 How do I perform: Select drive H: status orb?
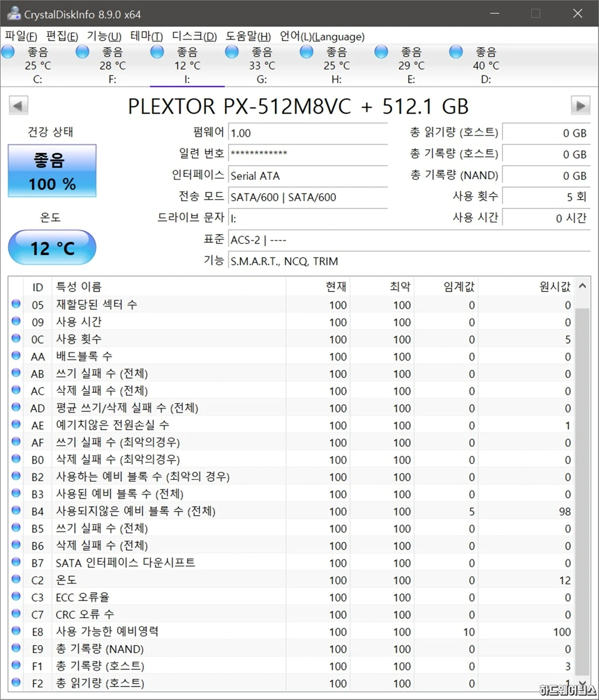[307, 52]
